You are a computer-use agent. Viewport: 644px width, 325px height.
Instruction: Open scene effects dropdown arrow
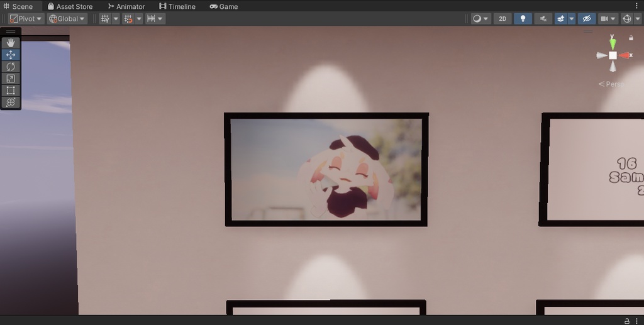point(571,19)
